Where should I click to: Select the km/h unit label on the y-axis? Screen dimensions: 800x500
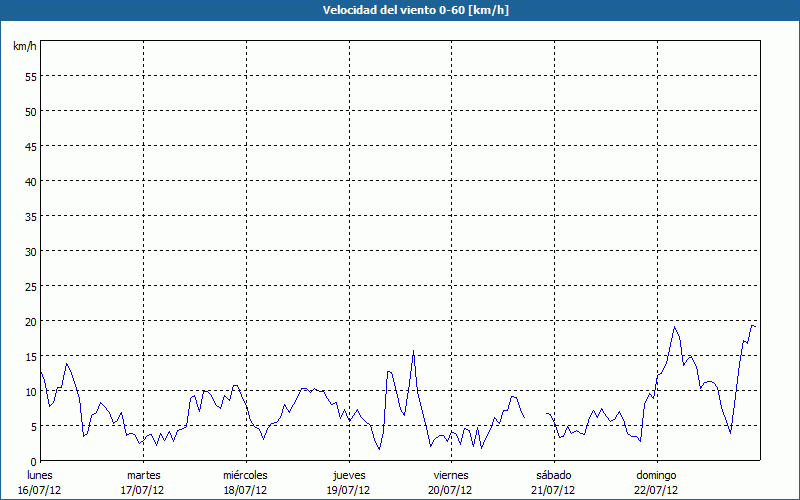[x=24, y=47]
